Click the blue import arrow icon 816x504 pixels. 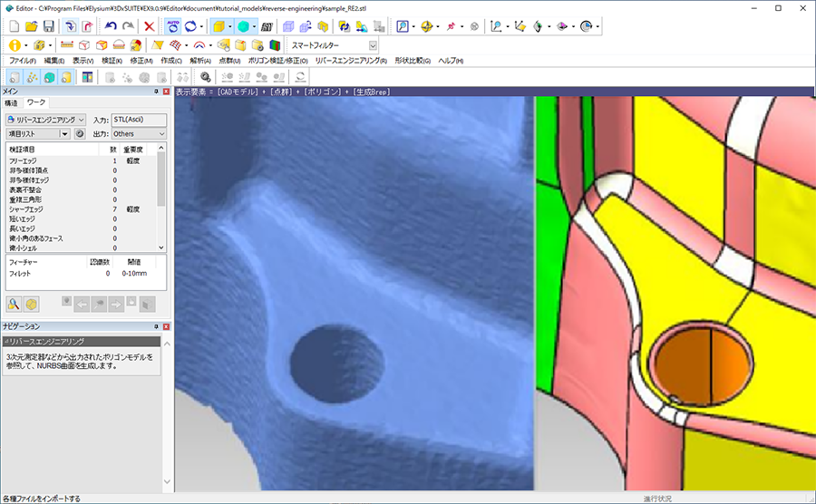click(70, 26)
